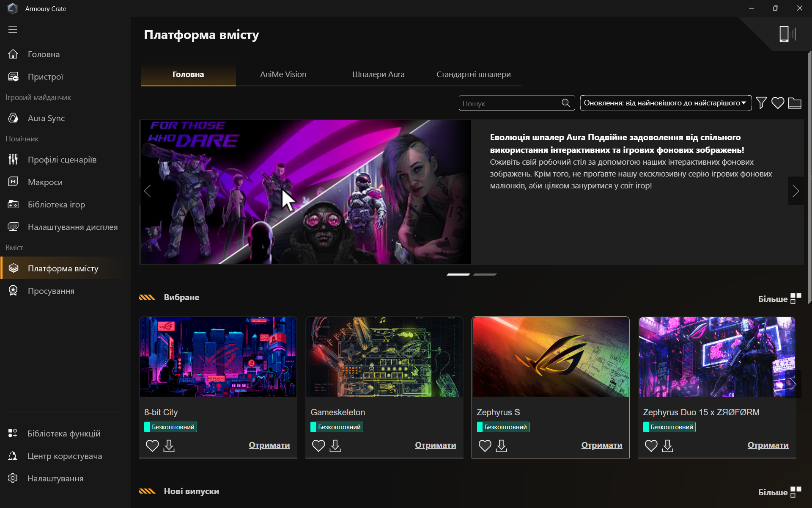Show favorites via heart icon in toolbar
Screen dimensions: 812x508
[x=778, y=103]
